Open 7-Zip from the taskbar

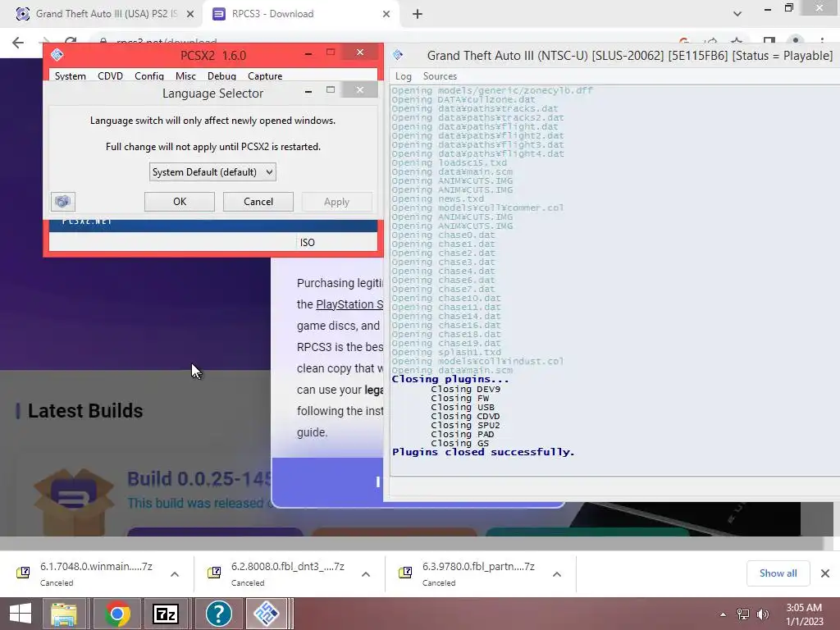[x=166, y=614]
